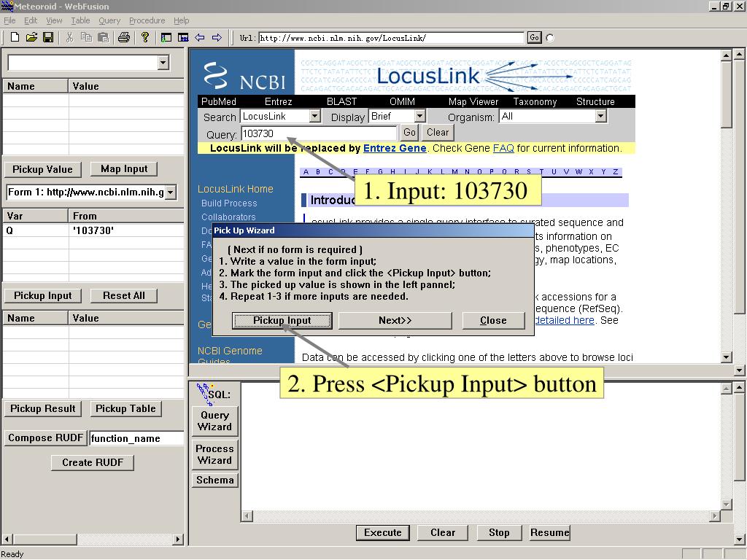Click the Pickup Result button
Screen dimensions: 747x560
(x=43, y=408)
